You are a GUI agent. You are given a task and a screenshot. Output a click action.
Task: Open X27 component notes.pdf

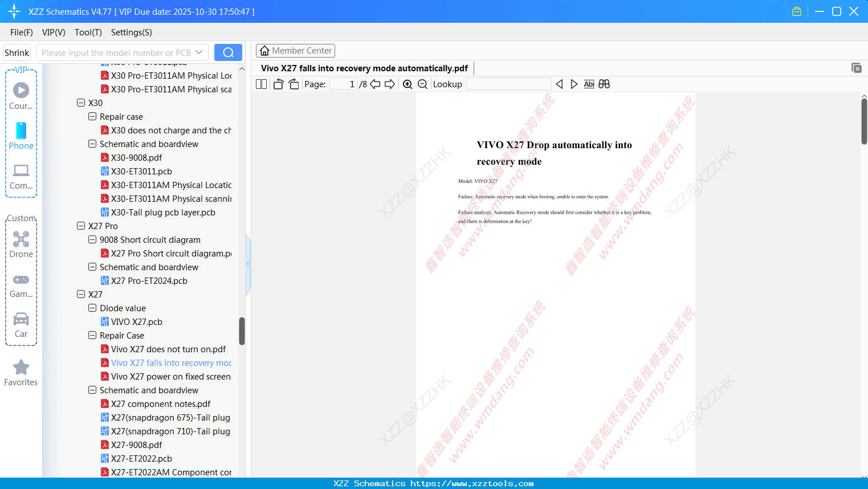156,404
